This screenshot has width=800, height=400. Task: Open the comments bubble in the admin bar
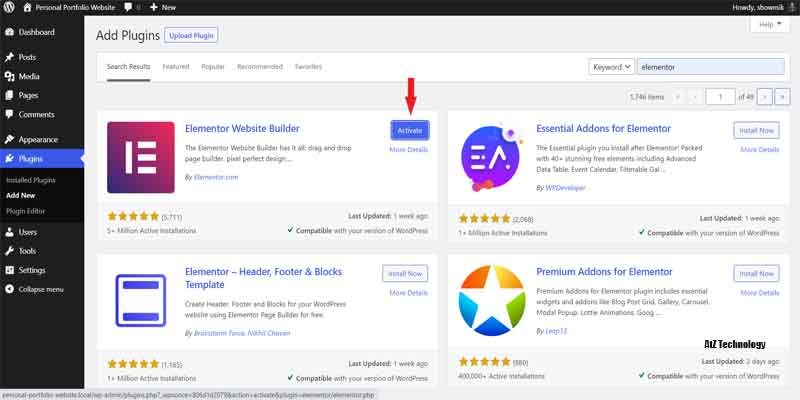point(129,8)
